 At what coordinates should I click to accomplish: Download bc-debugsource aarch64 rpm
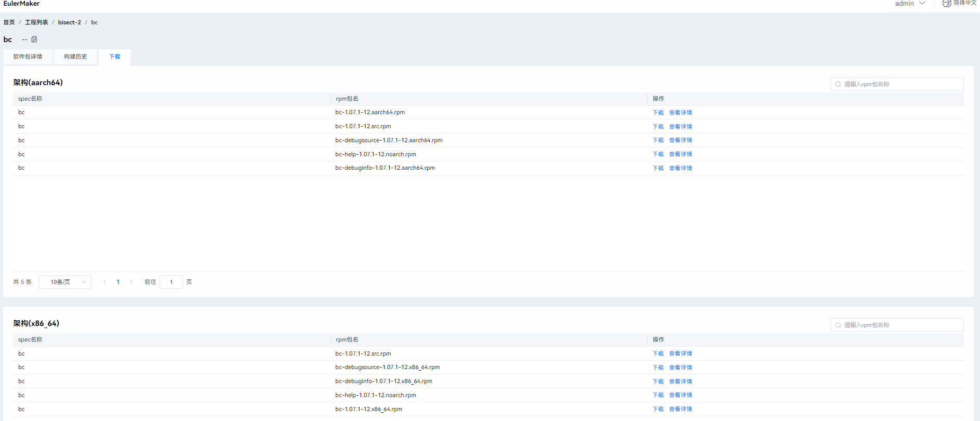[658, 140]
